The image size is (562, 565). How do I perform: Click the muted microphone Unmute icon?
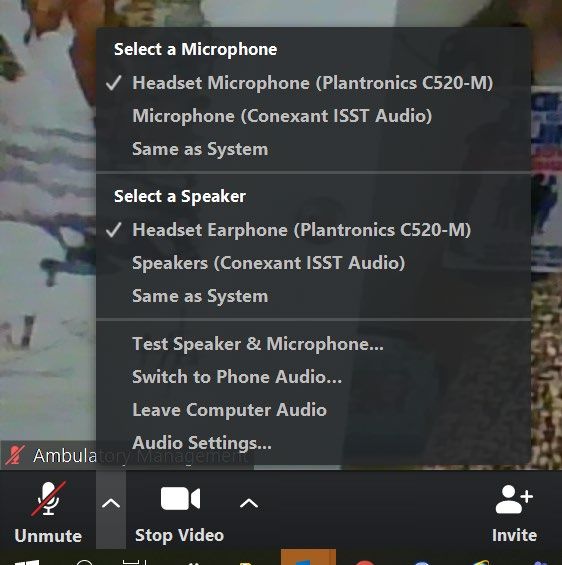48,499
